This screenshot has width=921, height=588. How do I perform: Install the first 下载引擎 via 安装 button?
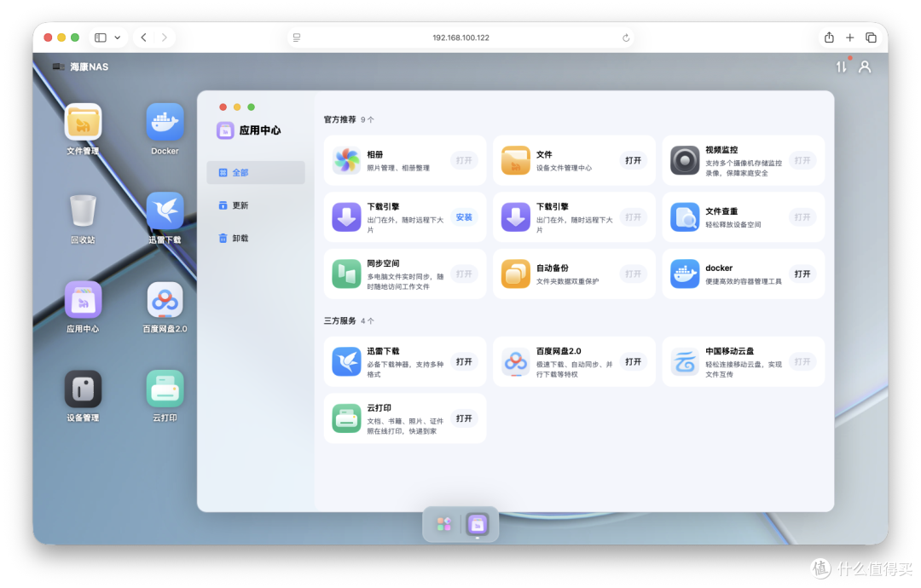pos(464,217)
